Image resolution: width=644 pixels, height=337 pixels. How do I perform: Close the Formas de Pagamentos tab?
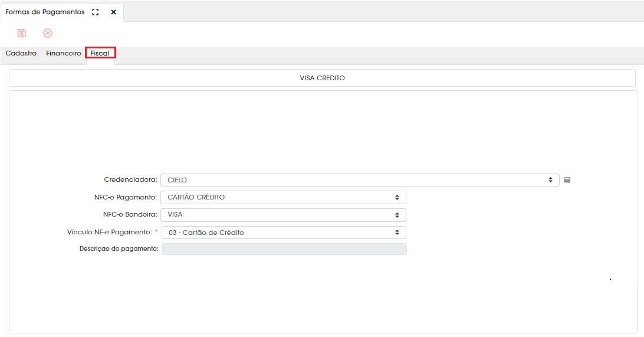click(113, 12)
